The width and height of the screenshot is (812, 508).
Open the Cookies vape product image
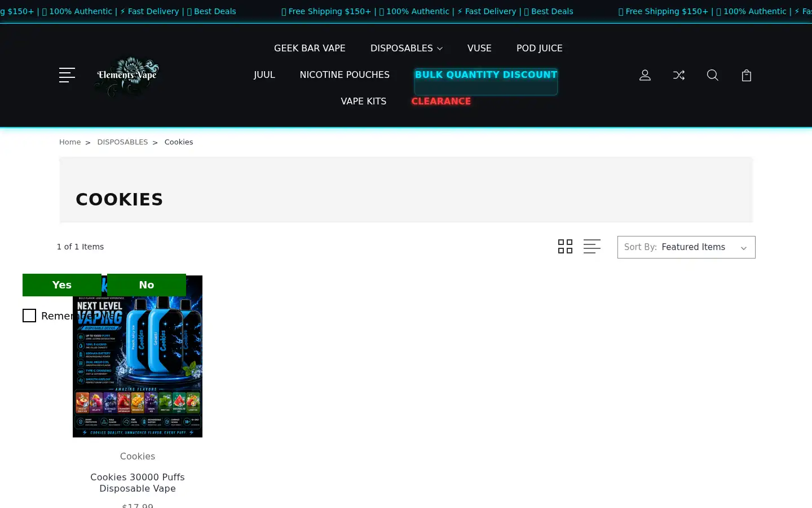click(x=138, y=356)
